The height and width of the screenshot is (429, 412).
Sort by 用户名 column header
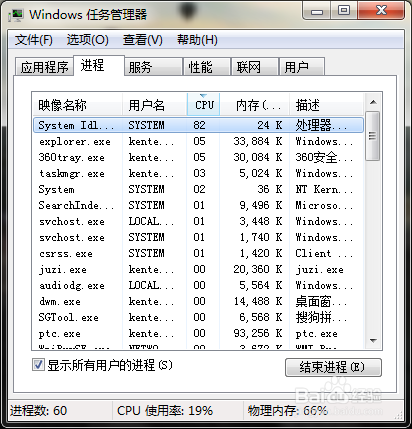click(155, 105)
